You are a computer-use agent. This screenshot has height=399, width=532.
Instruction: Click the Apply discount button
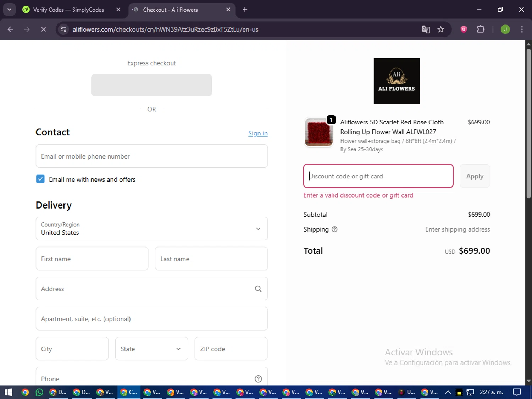pyautogui.click(x=475, y=176)
